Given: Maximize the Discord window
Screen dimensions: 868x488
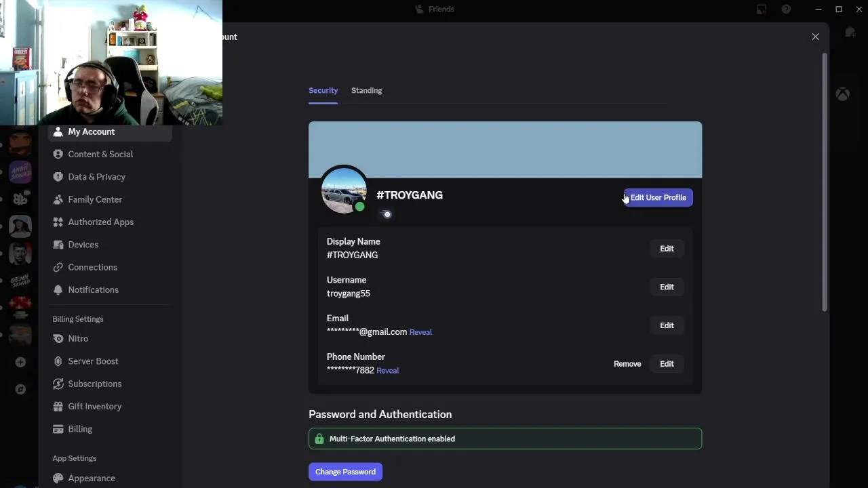Looking at the screenshot, I should (839, 9).
